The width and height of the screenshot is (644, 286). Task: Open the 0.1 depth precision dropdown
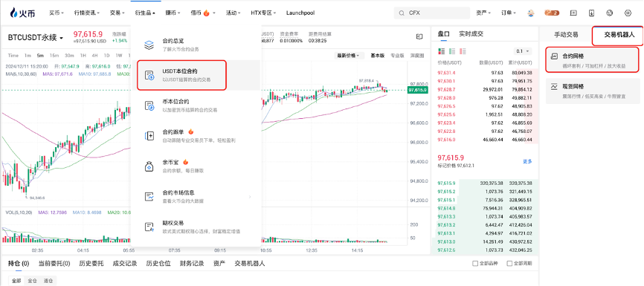click(523, 51)
